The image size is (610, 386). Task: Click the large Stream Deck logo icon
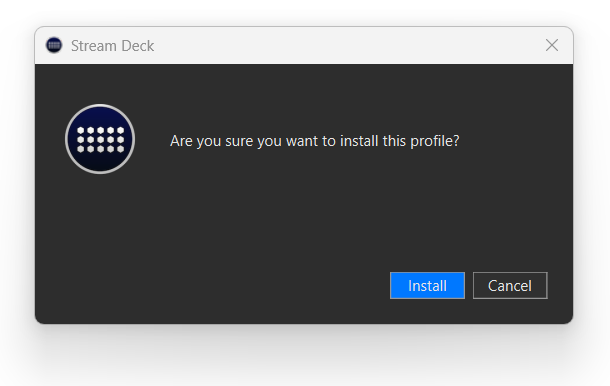point(100,139)
